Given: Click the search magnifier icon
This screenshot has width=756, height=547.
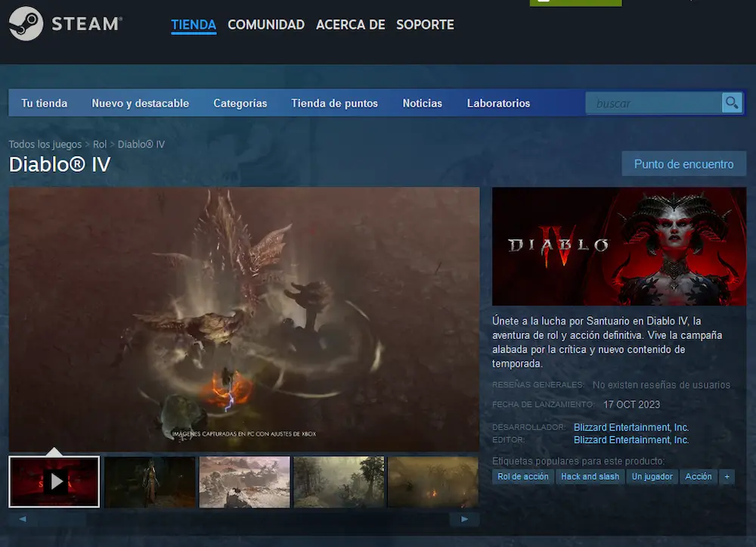Looking at the screenshot, I should [732, 103].
